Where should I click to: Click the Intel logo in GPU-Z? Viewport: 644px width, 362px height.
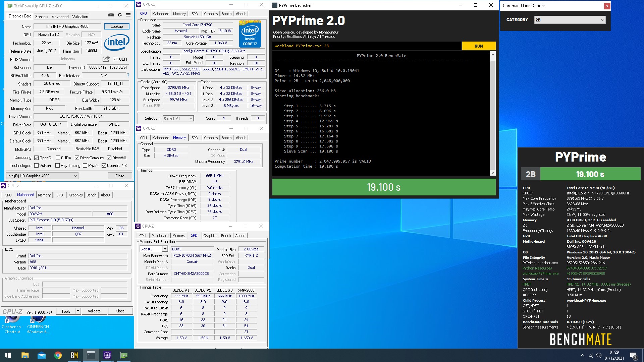(117, 43)
